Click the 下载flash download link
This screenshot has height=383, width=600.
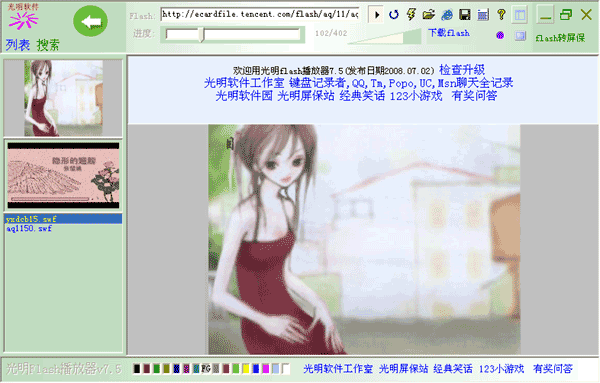448,33
